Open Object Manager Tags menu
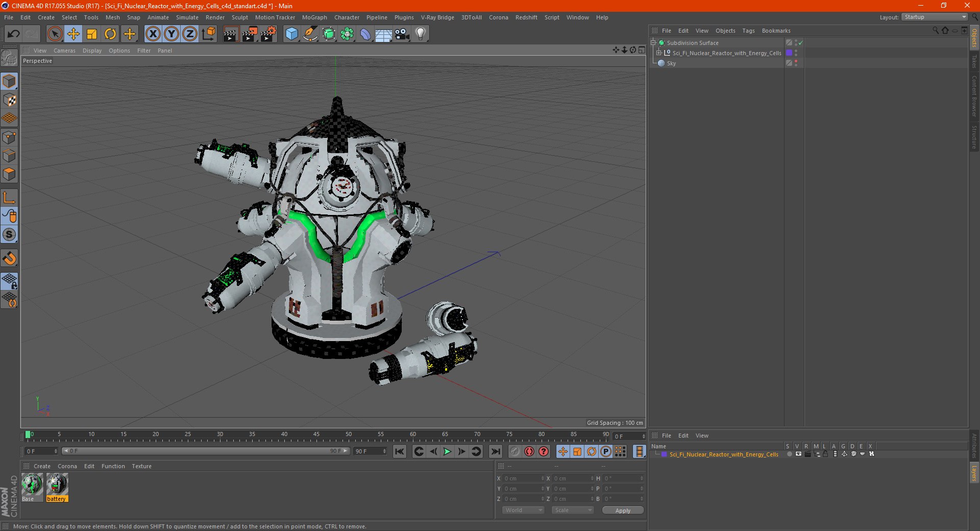The height and width of the screenshot is (531, 980). coord(748,31)
